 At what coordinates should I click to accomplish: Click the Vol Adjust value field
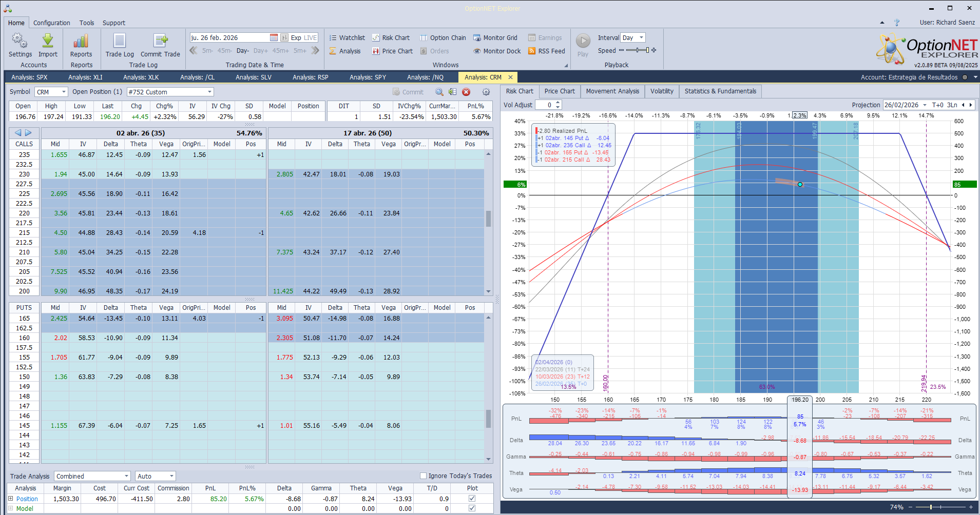545,105
